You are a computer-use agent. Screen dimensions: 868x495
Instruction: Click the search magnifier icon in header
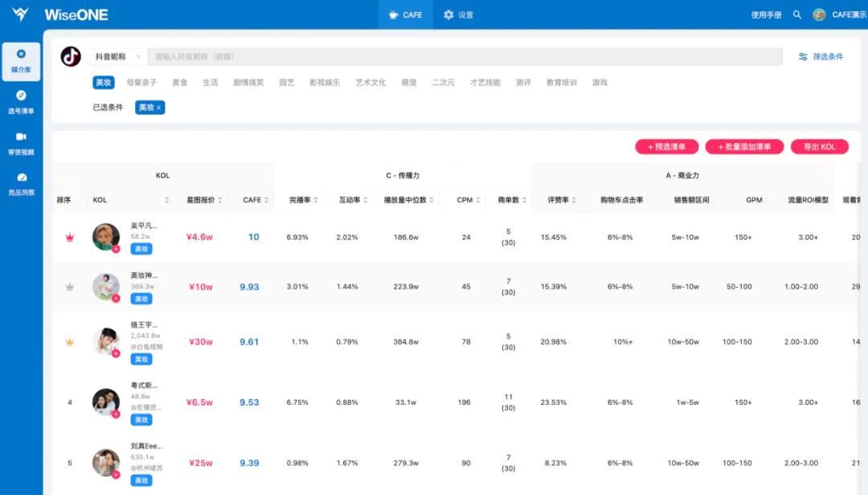pyautogui.click(x=797, y=14)
